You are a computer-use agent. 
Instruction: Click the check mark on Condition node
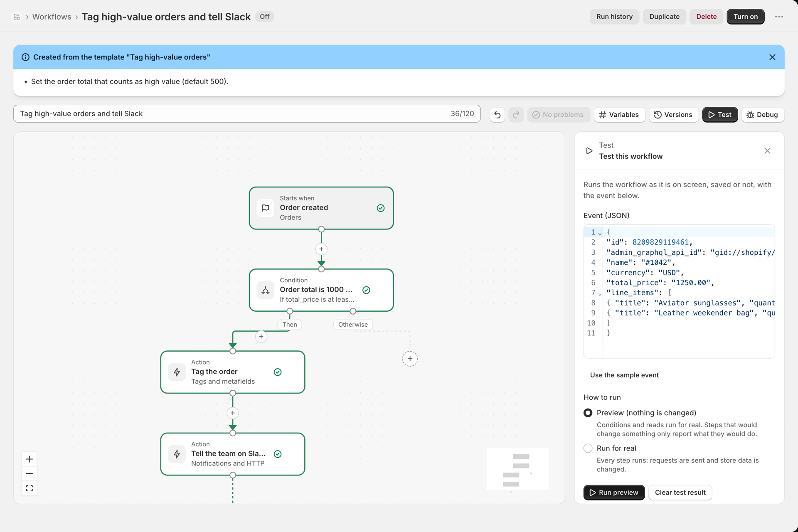point(366,290)
